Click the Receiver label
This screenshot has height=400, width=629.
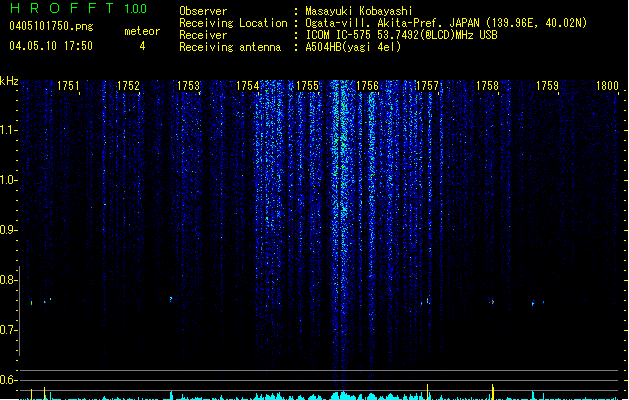203,35
